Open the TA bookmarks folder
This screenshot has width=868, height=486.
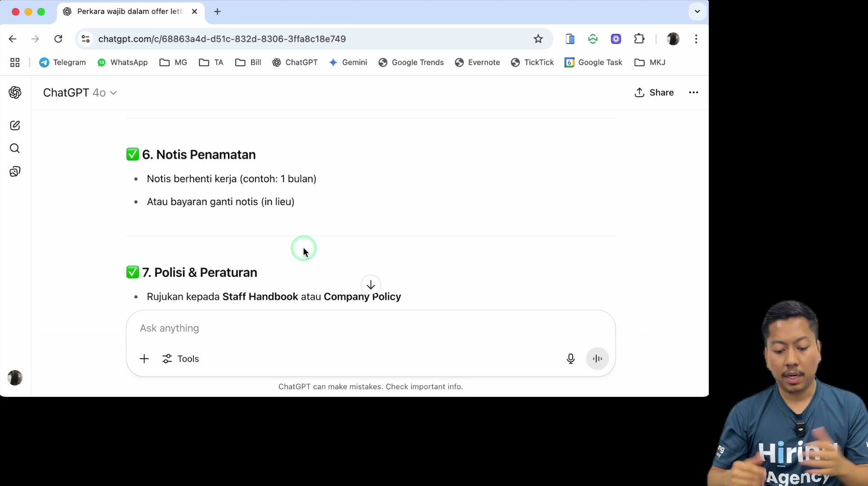211,63
